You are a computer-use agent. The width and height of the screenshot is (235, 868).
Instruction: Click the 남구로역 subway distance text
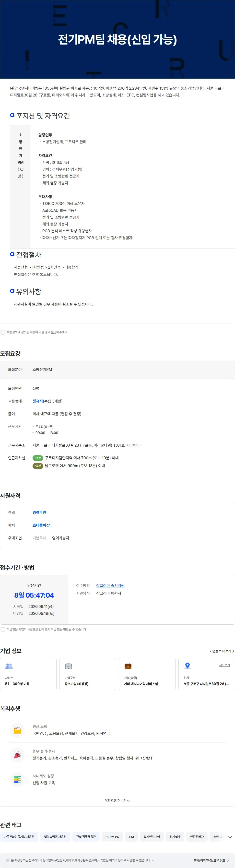75,466
